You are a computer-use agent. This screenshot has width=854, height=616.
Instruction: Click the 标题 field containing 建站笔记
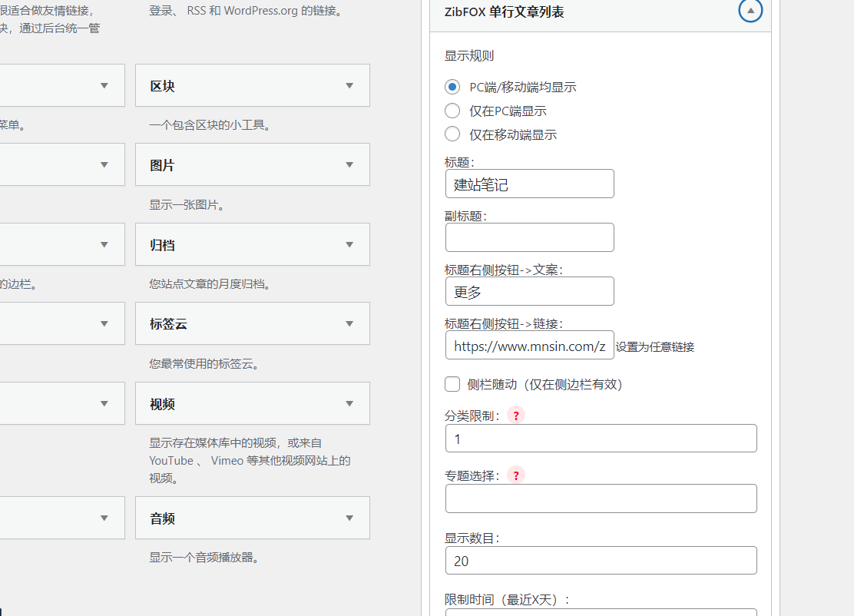(x=529, y=184)
